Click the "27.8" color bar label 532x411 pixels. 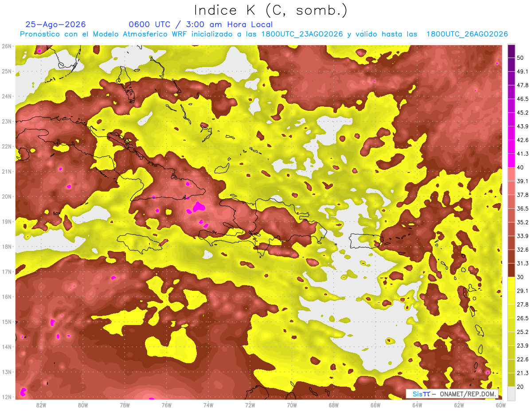[x=523, y=304]
